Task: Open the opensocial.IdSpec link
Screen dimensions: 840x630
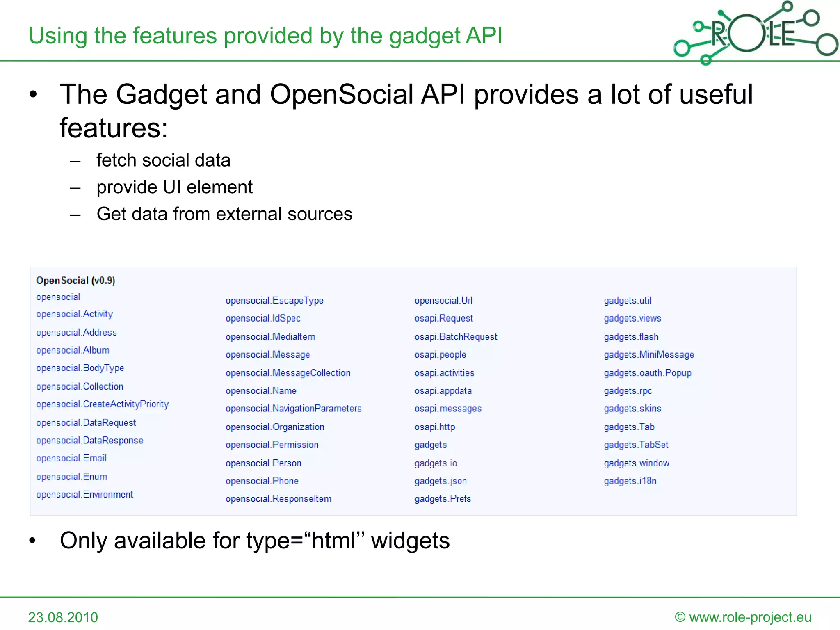Action: pos(263,318)
